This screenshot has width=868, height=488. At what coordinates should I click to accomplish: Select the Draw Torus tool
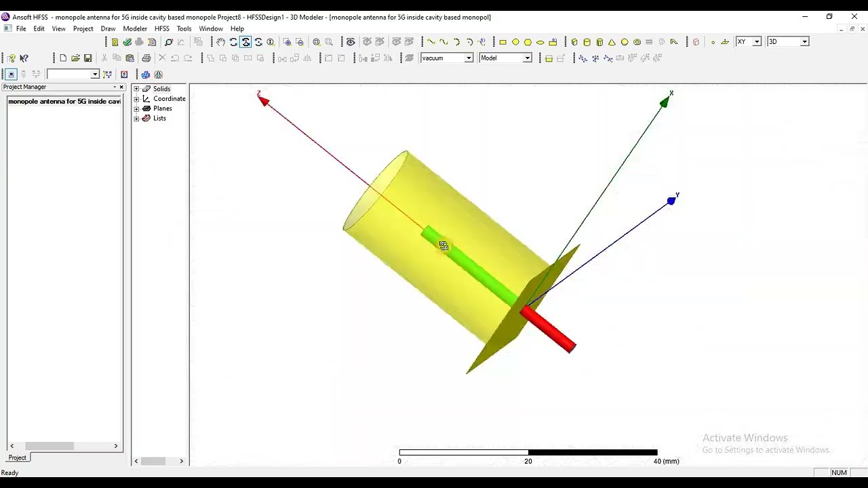pos(637,42)
